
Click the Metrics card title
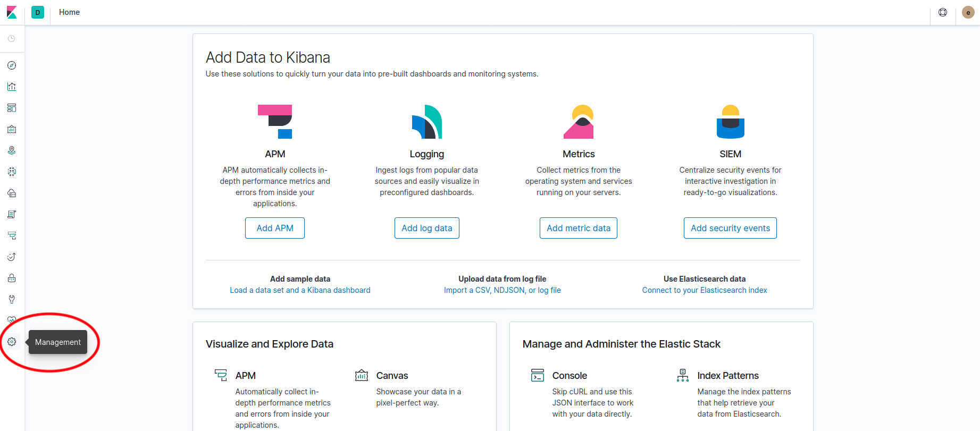tap(579, 154)
